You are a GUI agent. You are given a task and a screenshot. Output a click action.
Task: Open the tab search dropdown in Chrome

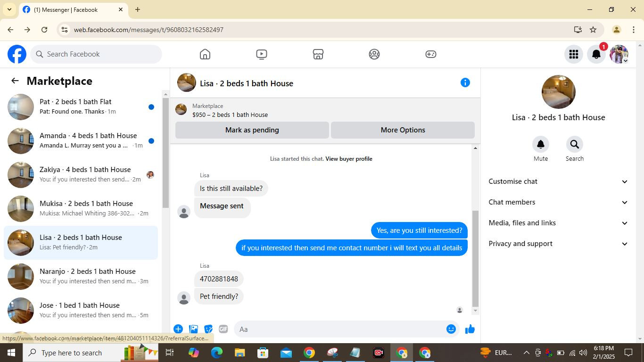(9, 9)
